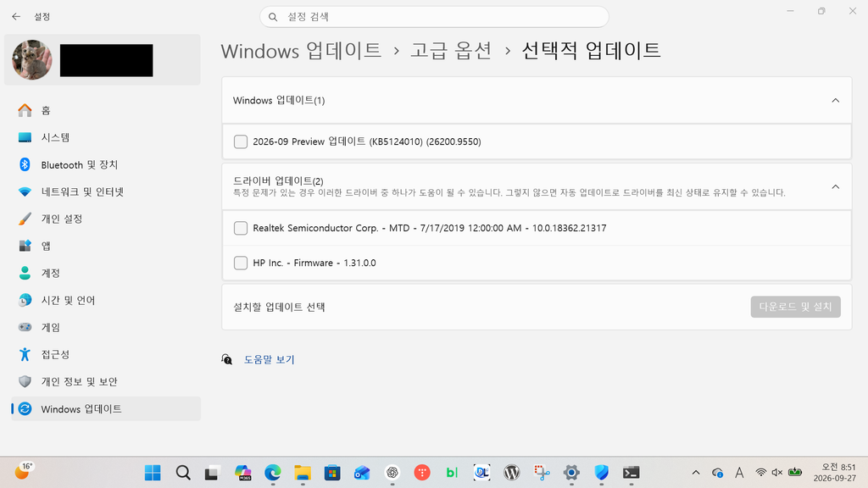Viewport: 868px width, 488px height.
Task: Open the DL app icon on taskbar
Action: click(482, 473)
